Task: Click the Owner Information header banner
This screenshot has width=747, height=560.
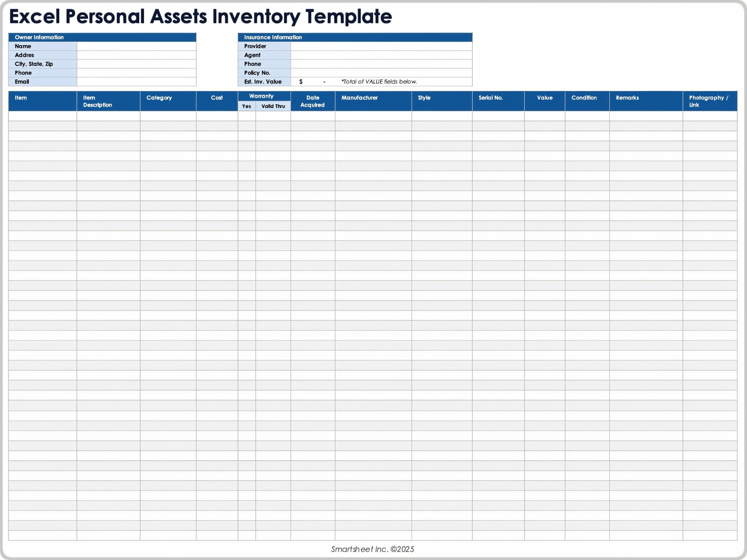Action: (102, 37)
